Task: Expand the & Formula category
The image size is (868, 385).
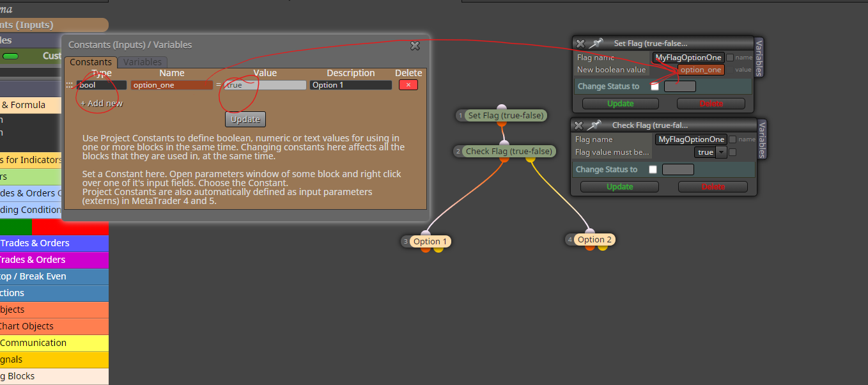Action: 31,105
